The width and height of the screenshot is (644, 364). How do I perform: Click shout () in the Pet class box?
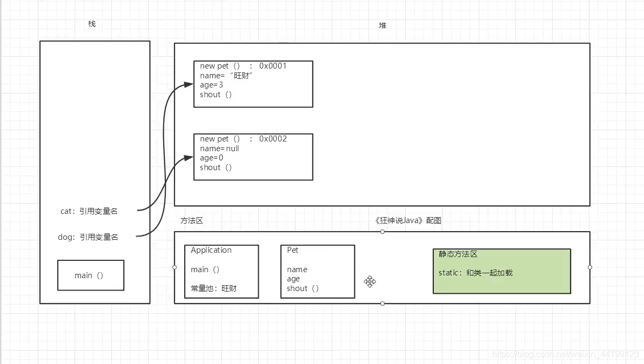coord(303,288)
